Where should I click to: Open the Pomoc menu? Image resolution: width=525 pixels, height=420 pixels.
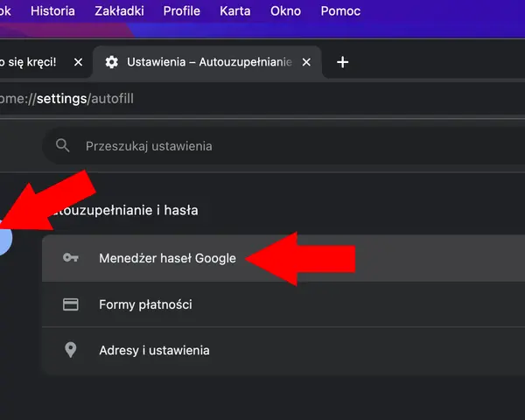340,11
